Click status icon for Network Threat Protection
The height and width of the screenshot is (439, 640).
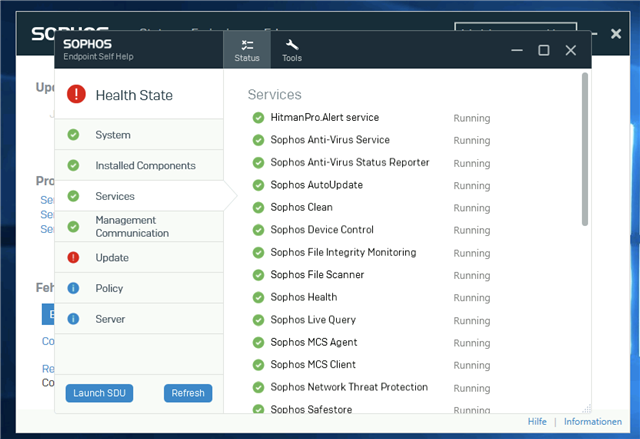(258, 387)
